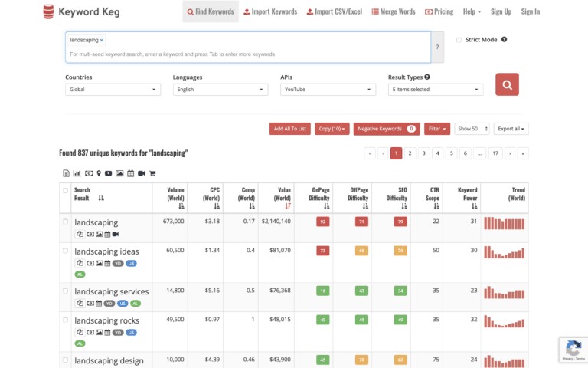This screenshot has height=368, width=588.
Task: Expand the Help menu
Action: click(472, 11)
